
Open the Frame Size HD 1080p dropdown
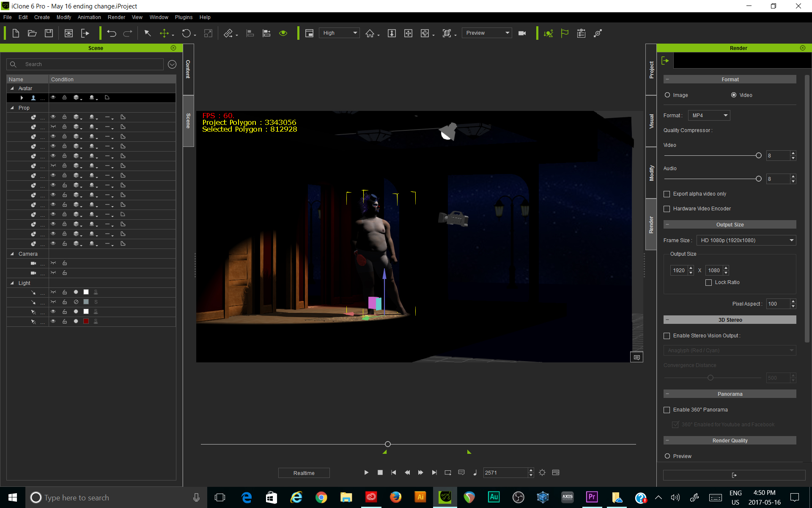coord(746,240)
